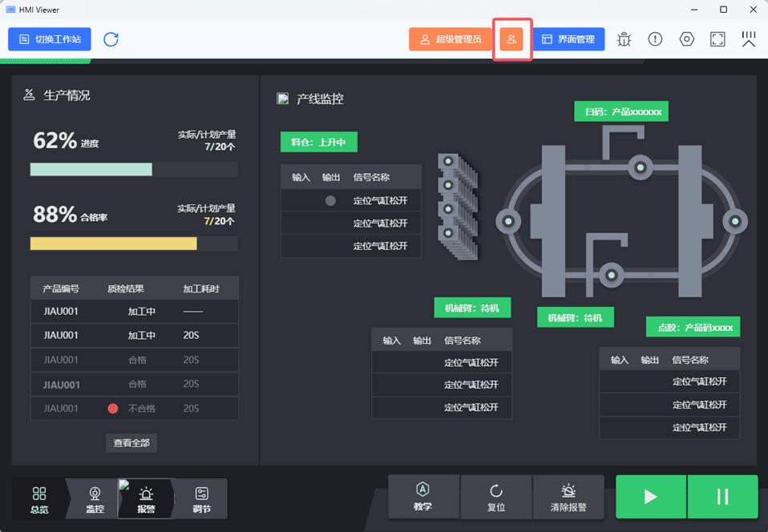Open 界面管理 interface management
768x532 pixels.
click(x=568, y=39)
